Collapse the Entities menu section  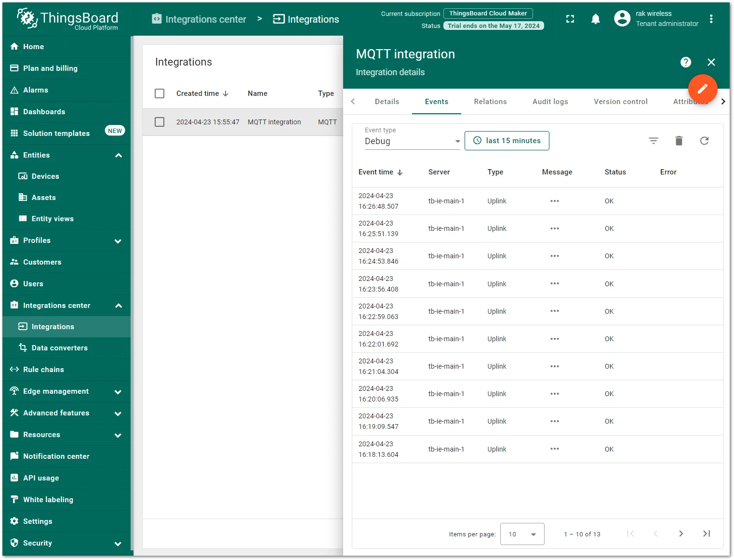tap(119, 155)
